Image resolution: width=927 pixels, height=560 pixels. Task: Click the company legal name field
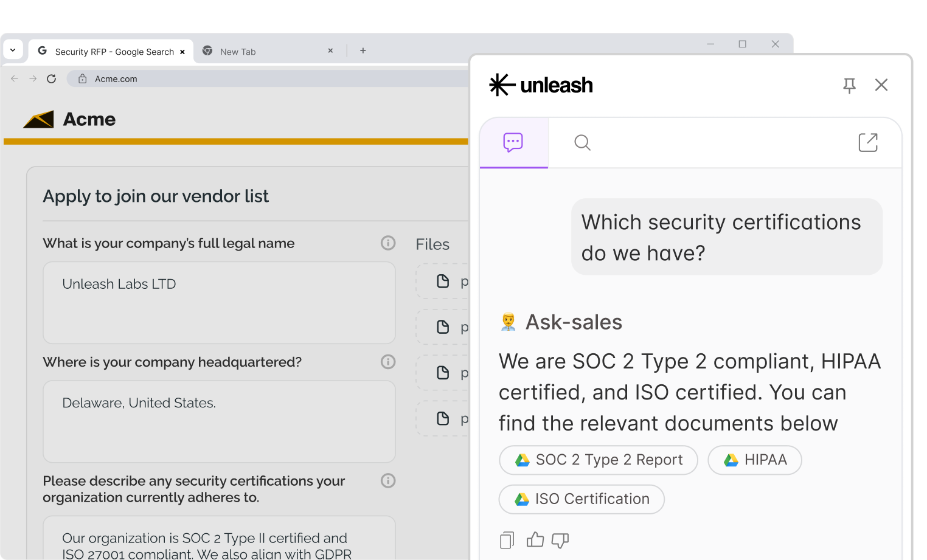coord(219,303)
